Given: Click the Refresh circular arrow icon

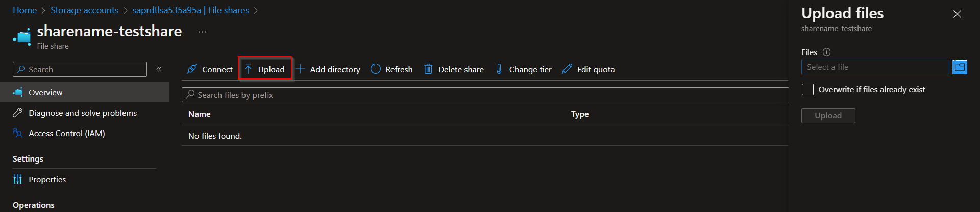Looking at the screenshot, I should 376,69.
